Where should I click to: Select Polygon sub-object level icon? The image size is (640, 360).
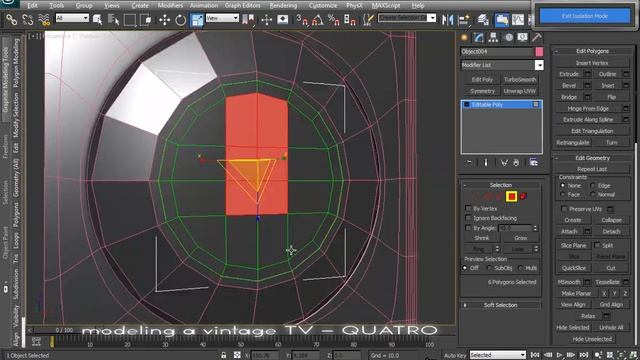coord(511,196)
